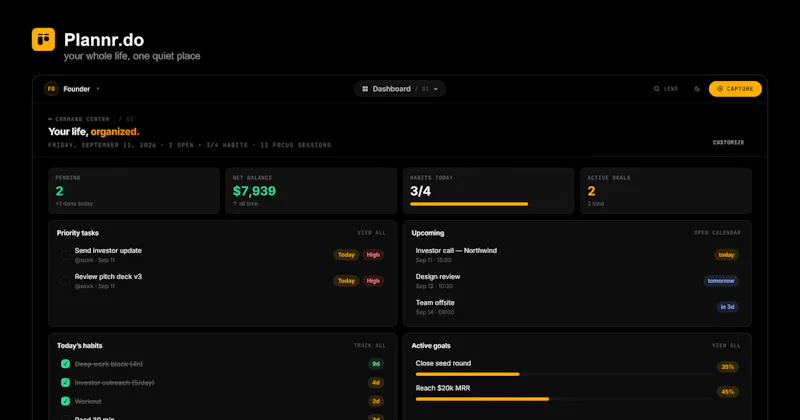Click Reach $20k MRR progress bar
This screenshot has width=800, height=420.
tap(564, 399)
